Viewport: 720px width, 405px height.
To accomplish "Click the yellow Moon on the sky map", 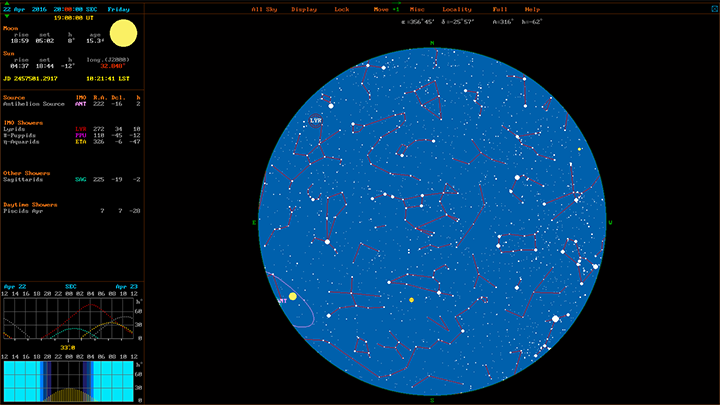I will [292, 296].
